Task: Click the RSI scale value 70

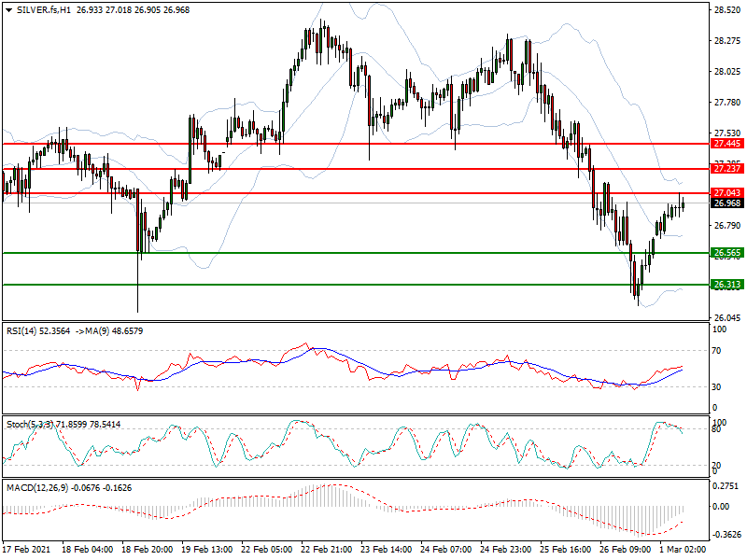Action: coord(716,351)
